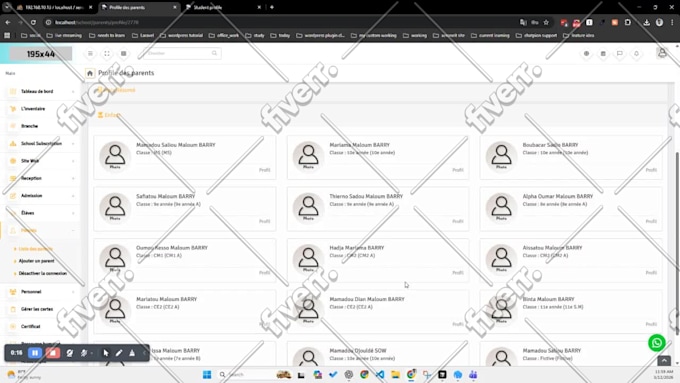Toggle the microphone mute icon in recorder bar

(x=84, y=353)
